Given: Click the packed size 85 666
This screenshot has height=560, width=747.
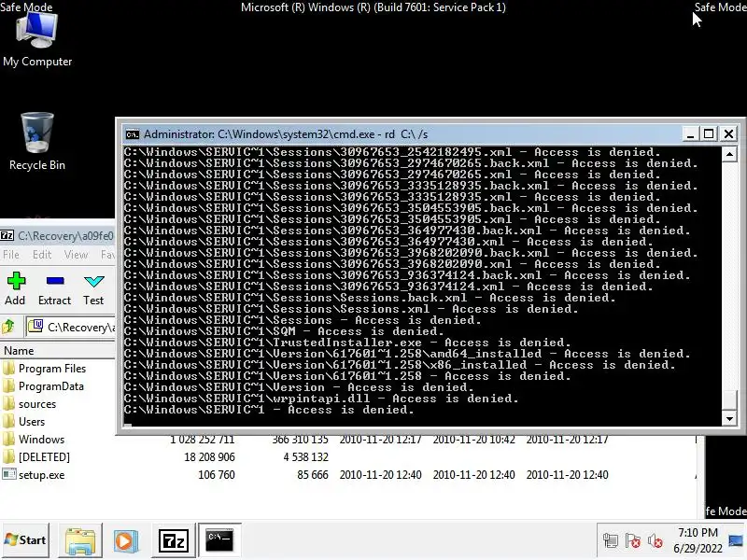Looking at the screenshot, I should point(313,475).
